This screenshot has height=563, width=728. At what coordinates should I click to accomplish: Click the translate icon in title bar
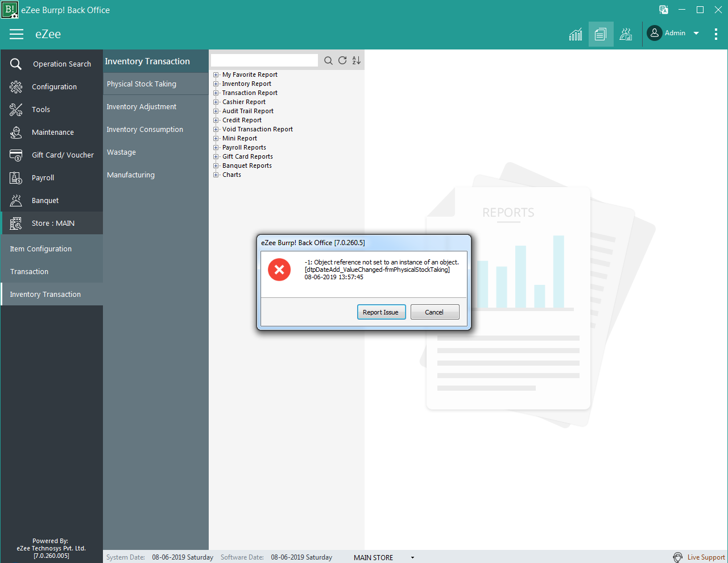664,10
